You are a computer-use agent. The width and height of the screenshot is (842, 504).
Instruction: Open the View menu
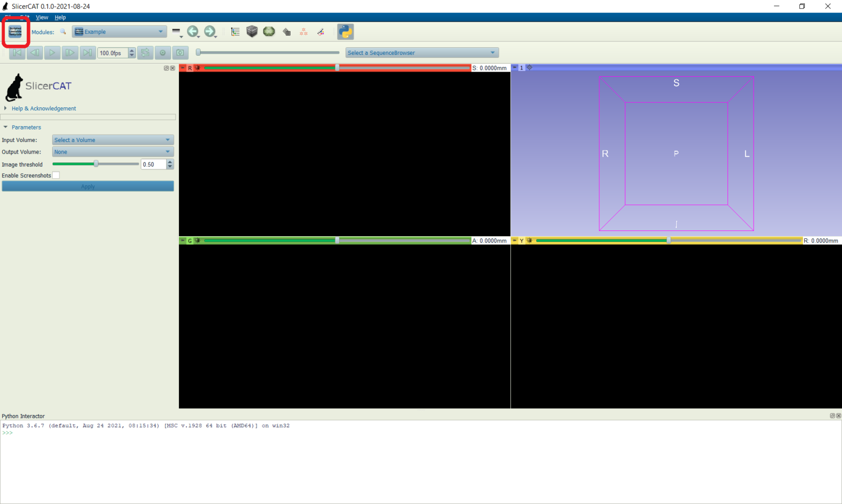tap(42, 17)
